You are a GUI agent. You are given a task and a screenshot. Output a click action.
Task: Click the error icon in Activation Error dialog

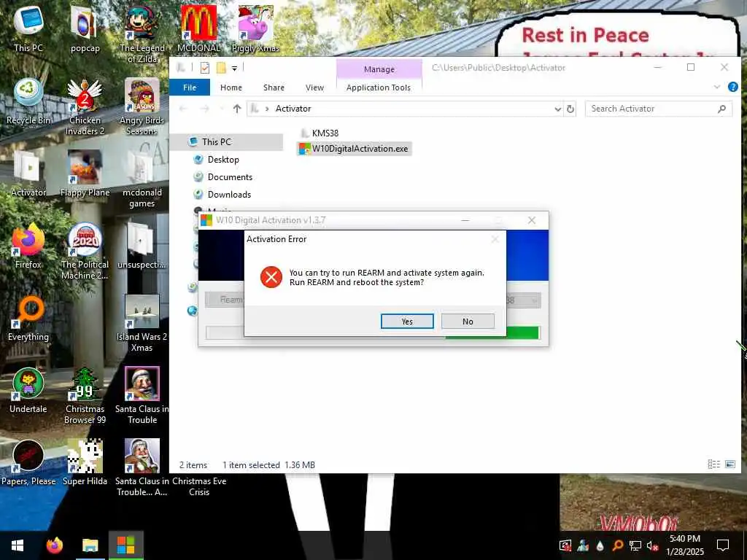pos(271,277)
